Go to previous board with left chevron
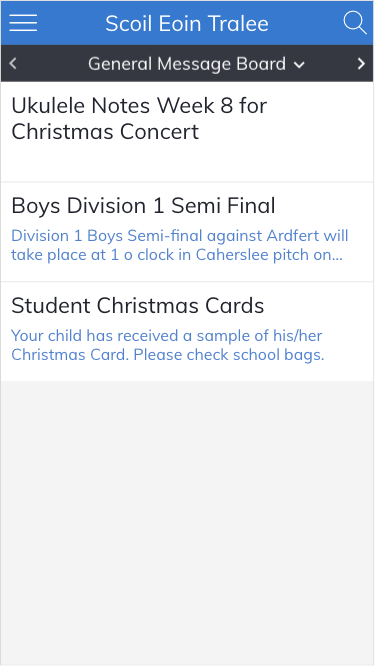This screenshot has height=667, width=376. coord(13,64)
